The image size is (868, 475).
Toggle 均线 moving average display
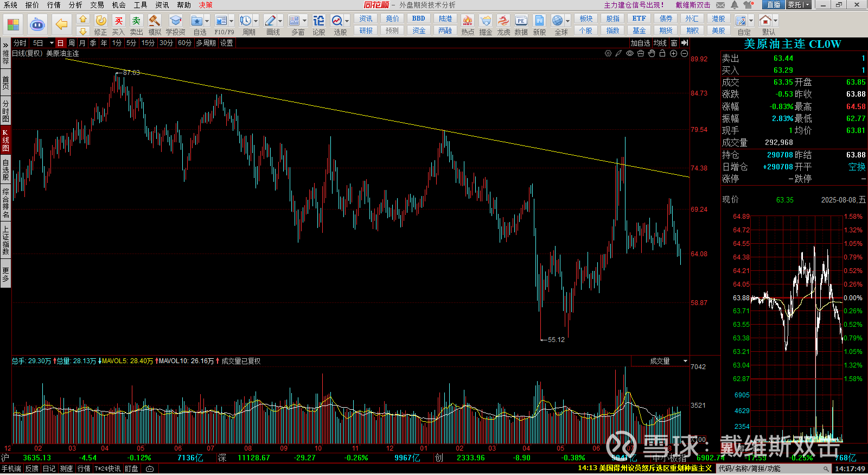660,43
